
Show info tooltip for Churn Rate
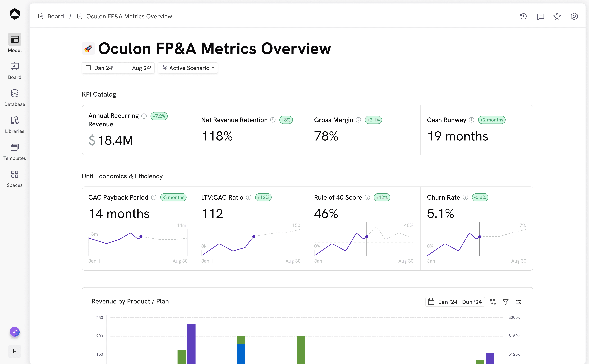pyautogui.click(x=465, y=197)
